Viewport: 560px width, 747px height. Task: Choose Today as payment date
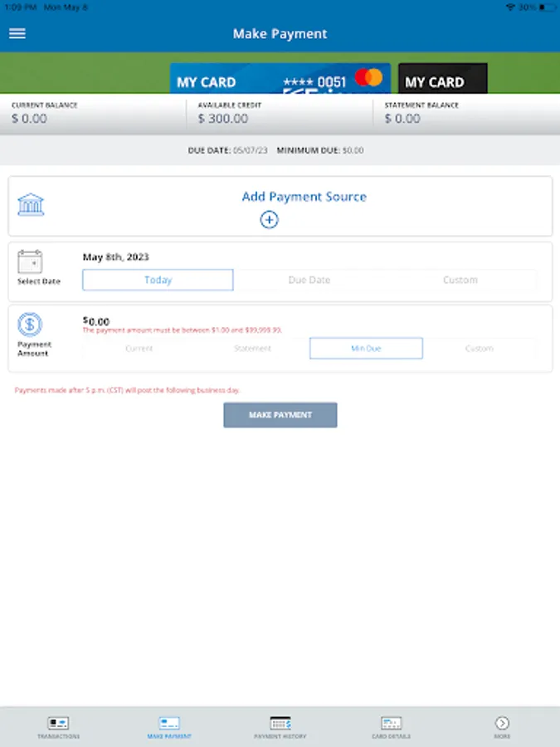click(158, 280)
